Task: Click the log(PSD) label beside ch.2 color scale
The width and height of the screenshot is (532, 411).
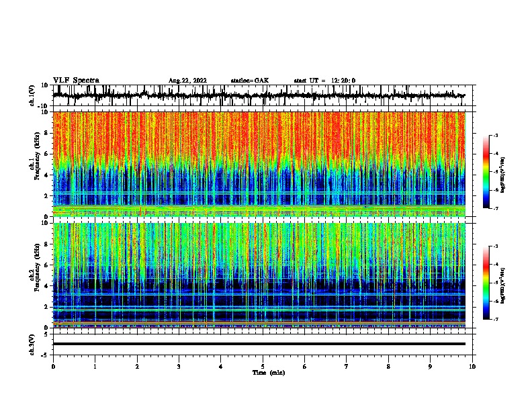Action: pos(503,285)
